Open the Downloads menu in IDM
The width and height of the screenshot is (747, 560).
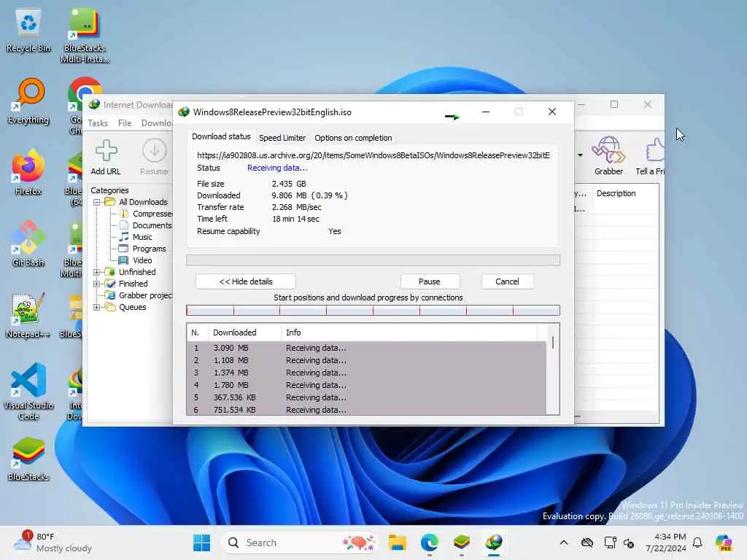click(x=156, y=123)
